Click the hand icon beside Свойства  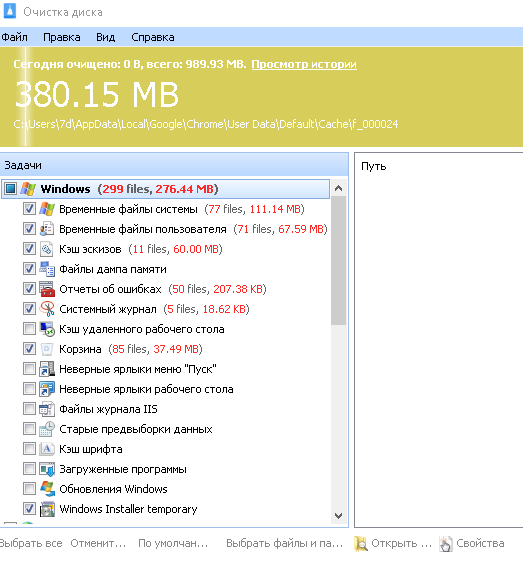(x=445, y=543)
